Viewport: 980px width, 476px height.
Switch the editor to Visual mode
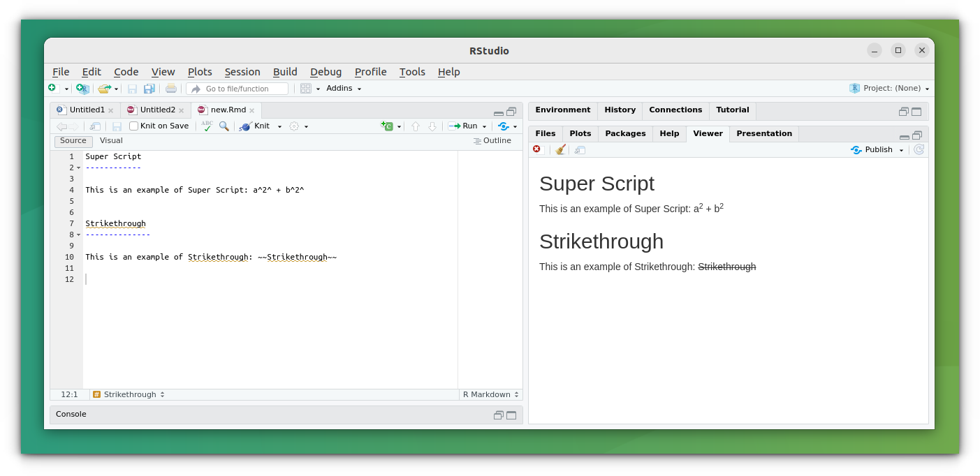point(111,140)
